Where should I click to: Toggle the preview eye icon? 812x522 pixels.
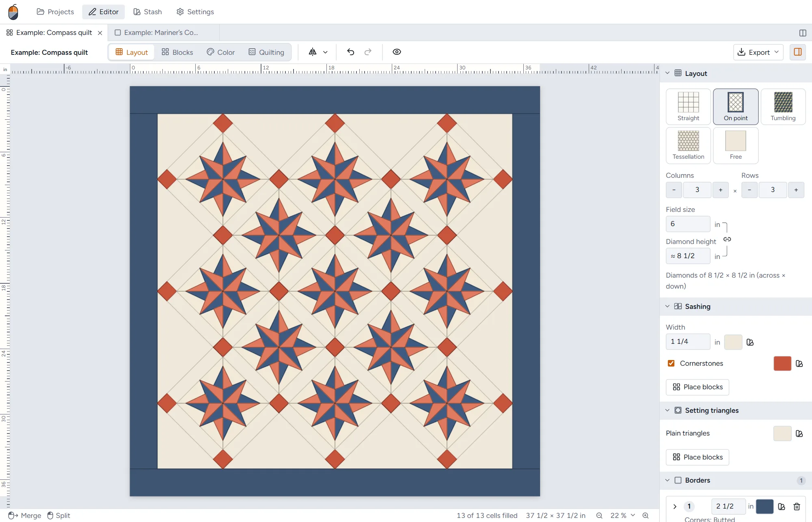[397, 52]
